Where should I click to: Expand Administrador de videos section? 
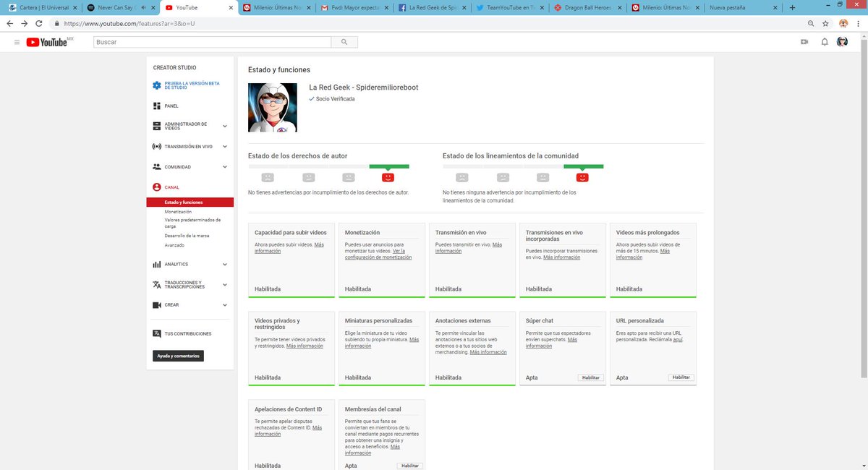[x=225, y=126]
